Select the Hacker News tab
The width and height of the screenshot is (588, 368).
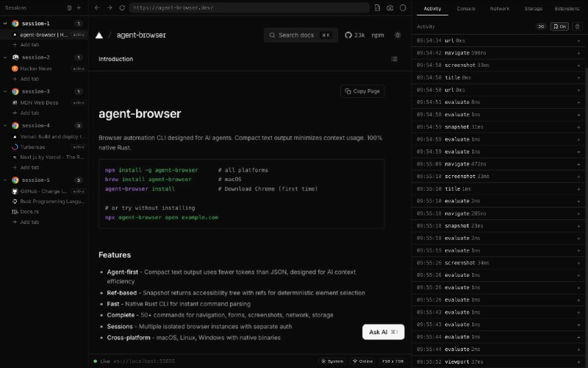tap(44, 68)
